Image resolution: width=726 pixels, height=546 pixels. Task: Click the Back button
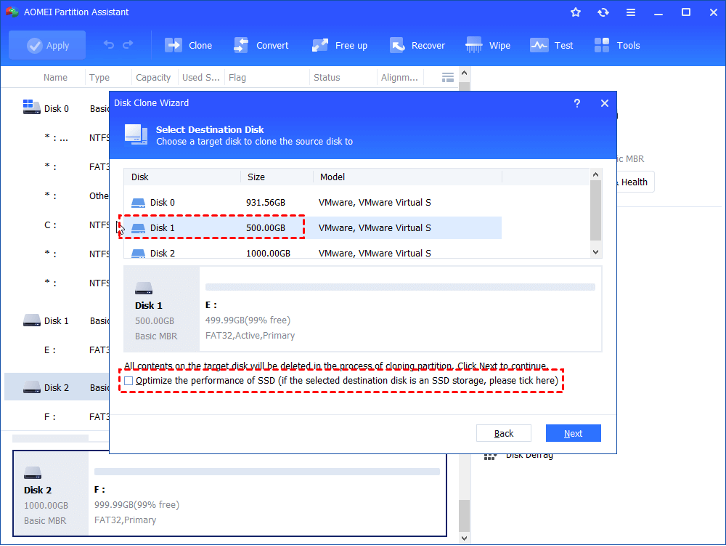coord(504,433)
